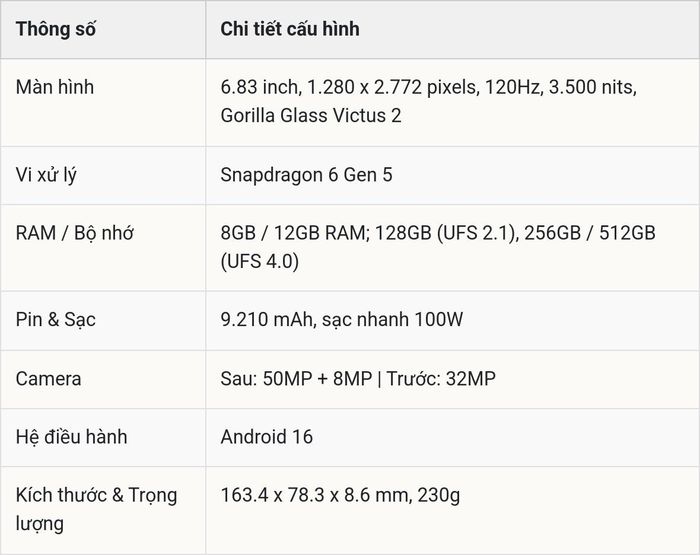Select the 'Màn hình' row label
The image size is (700, 555).
54,87
